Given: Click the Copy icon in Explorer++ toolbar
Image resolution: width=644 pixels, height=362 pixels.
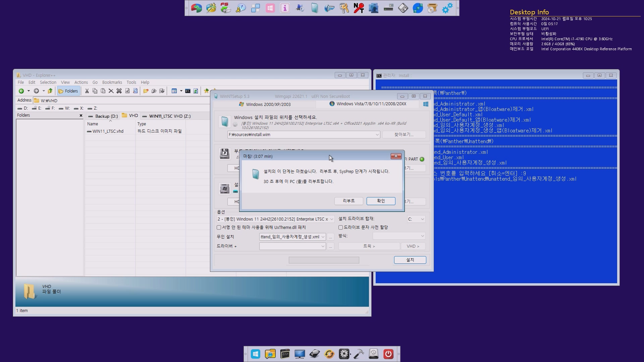Looking at the screenshot, I should click(95, 91).
